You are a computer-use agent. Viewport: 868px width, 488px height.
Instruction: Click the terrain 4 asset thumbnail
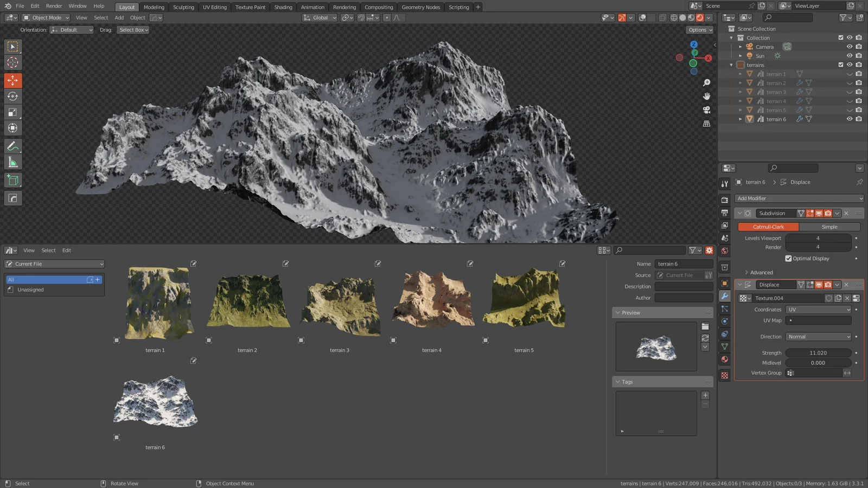432,298
